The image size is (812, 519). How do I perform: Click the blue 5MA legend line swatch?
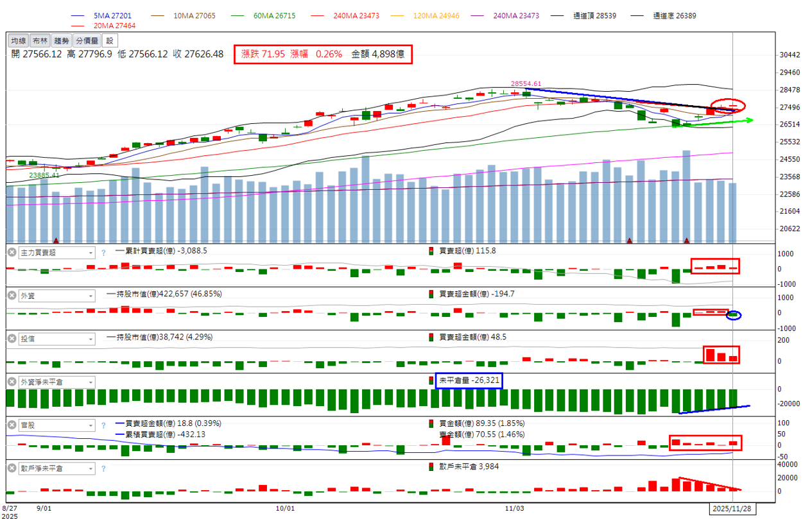pyautogui.click(x=80, y=15)
